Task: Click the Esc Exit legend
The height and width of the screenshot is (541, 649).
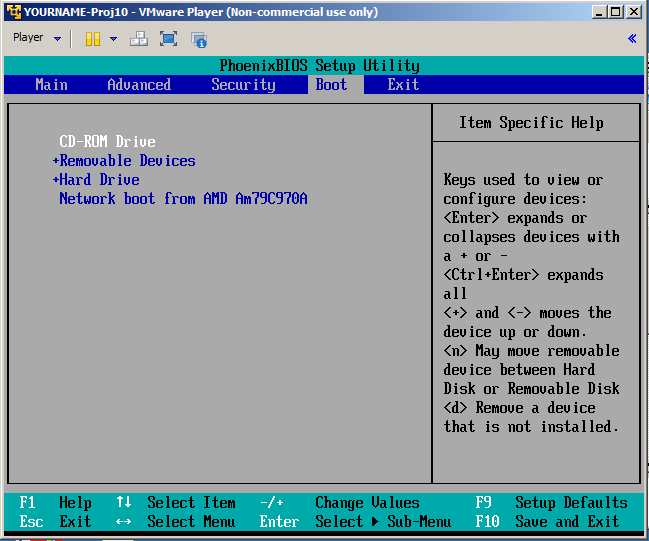Action: [x=55, y=522]
